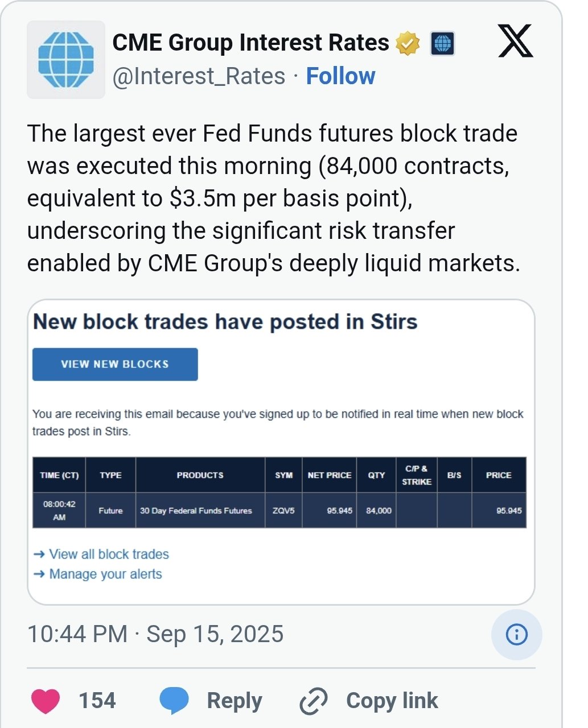Click the chain link copy icon
588x728 pixels.
pyautogui.click(x=314, y=701)
